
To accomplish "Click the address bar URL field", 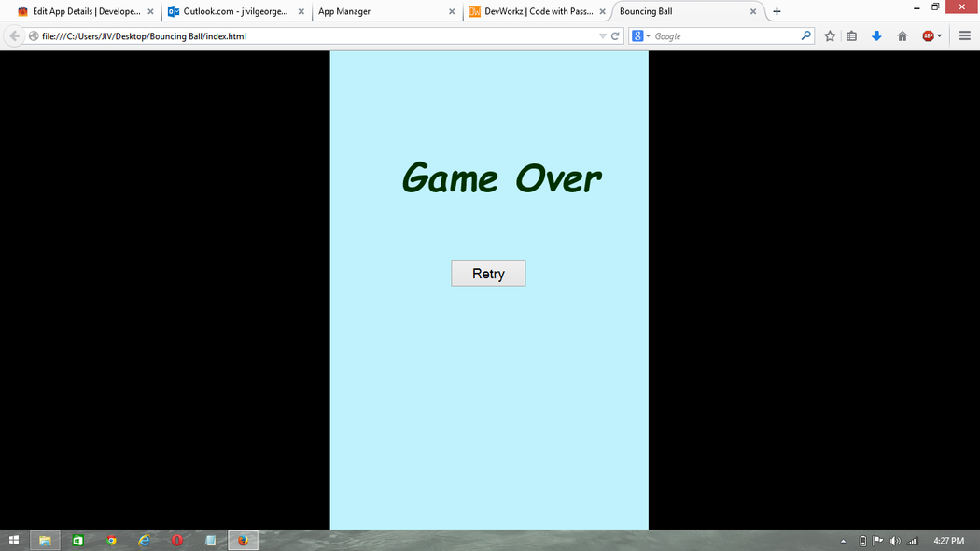I will [317, 36].
